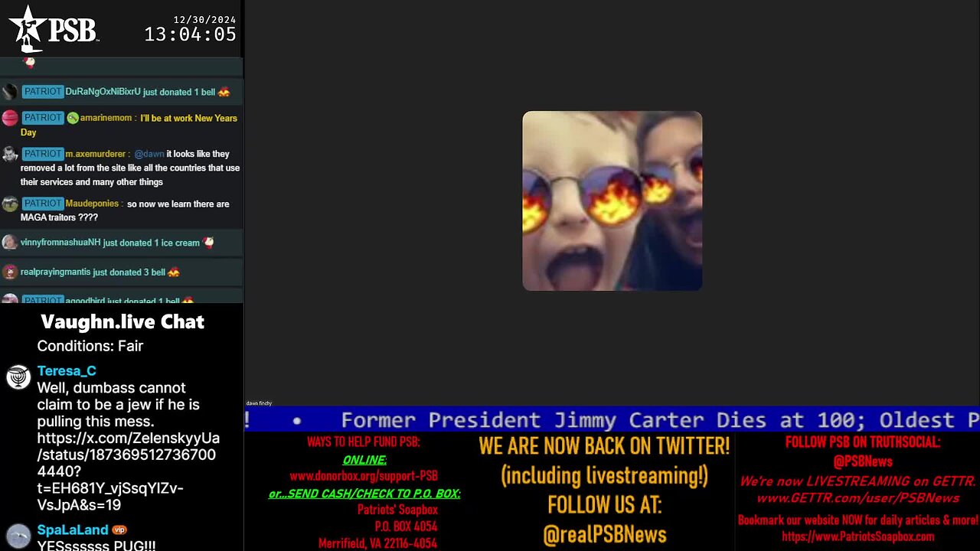Click 'I'll be at work New Years Day' message

pos(129,125)
